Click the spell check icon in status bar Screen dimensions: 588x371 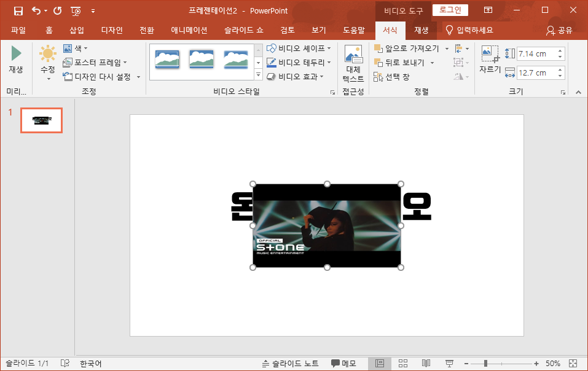pyautogui.click(x=65, y=363)
